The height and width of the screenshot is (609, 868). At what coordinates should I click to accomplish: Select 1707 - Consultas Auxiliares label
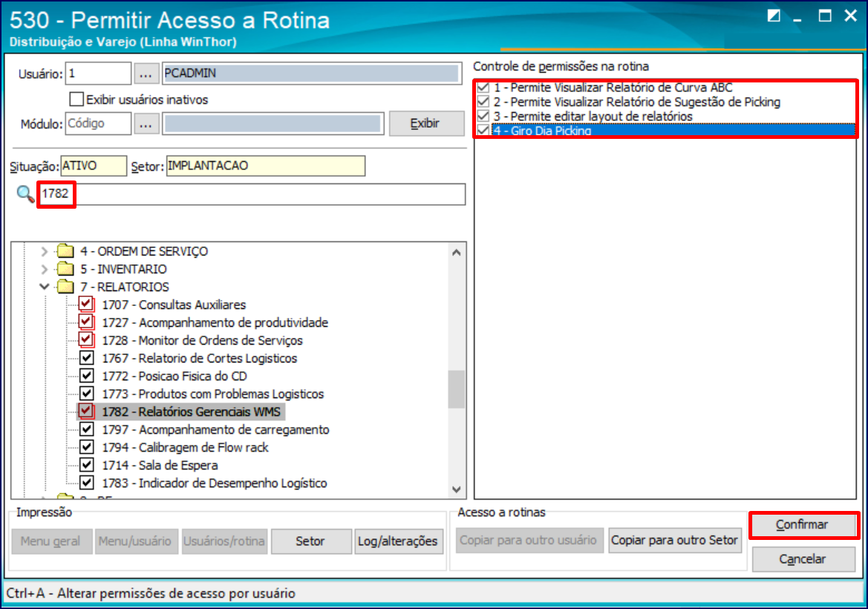174,305
